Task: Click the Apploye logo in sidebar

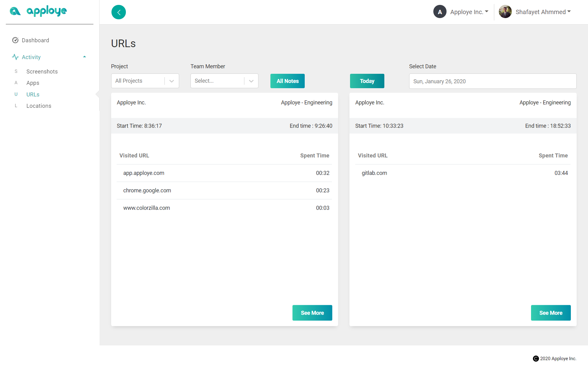Action: (x=38, y=11)
